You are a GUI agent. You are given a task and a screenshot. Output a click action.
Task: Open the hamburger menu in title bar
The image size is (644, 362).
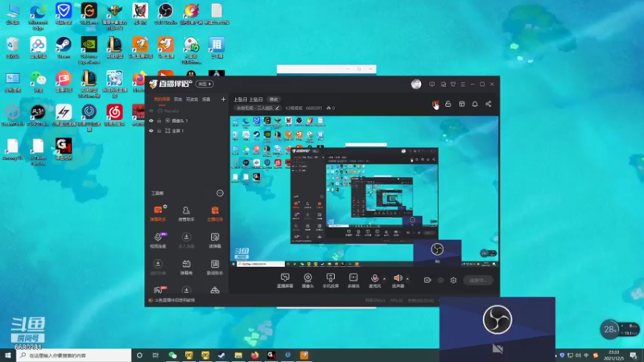[463, 84]
